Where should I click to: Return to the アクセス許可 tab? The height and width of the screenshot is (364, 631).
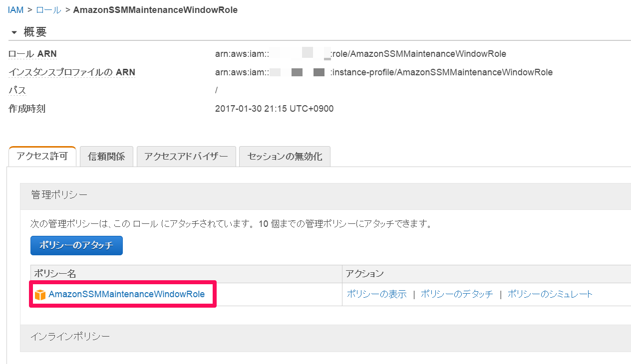[x=42, y=156]
